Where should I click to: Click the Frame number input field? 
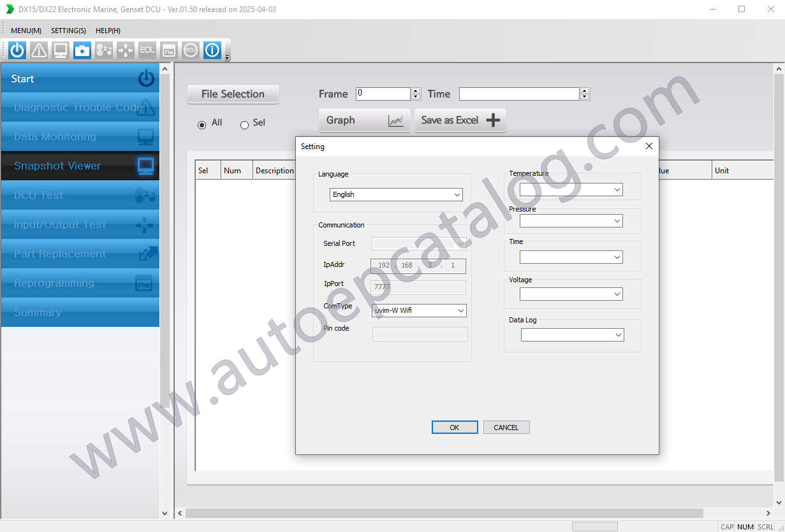pyautogui.click(x=383, y=94)
